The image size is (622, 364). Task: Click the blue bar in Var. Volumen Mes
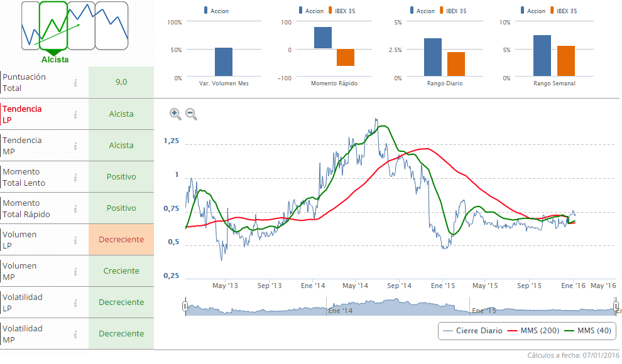pos(224,62)
